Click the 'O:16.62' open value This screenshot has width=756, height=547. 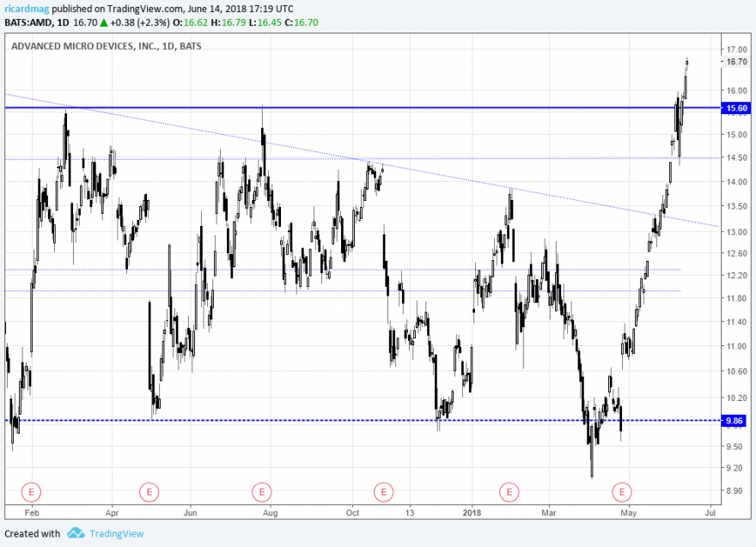190,22
